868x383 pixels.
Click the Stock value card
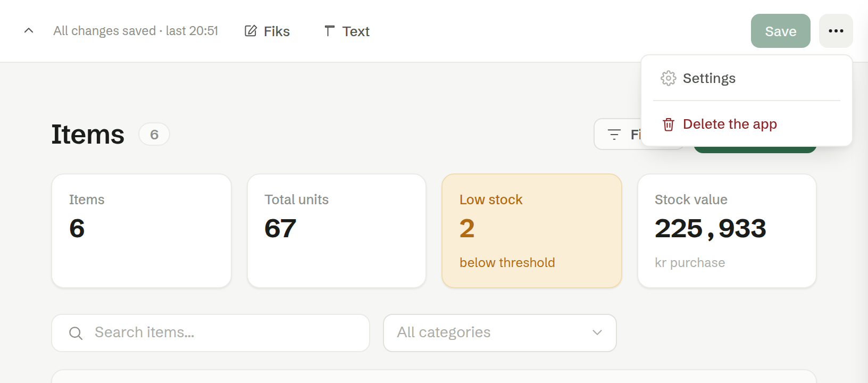click(727, 231)
